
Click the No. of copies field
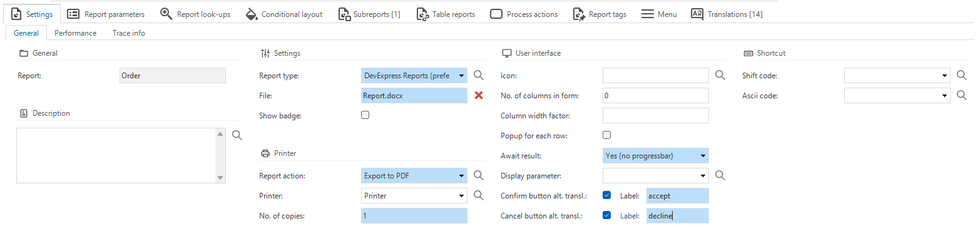[x=414, y=215]
